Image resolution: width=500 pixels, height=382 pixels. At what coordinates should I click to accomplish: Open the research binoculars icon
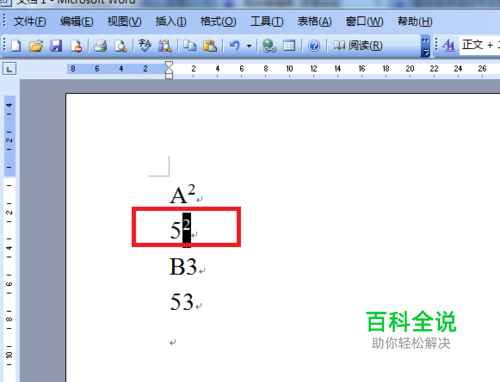click(165, 46)
